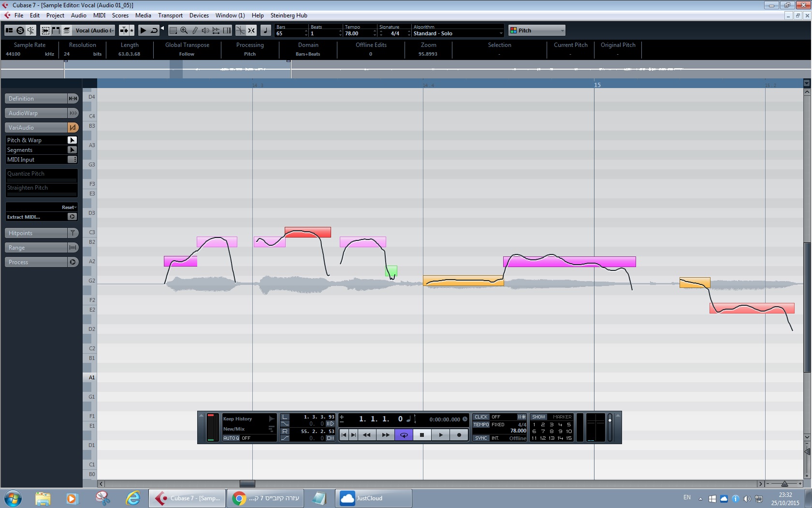Click the AudioWarp arrows icon
Image resolution: width=812 pixels, height=508 pixels.
pyautogui.click(x=73, y=113)
